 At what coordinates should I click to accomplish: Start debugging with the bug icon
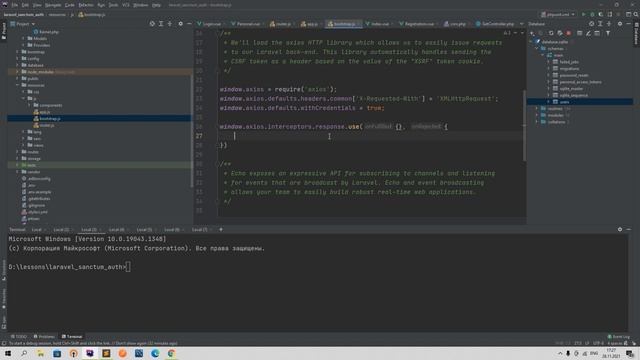click(x=592, y=14)
